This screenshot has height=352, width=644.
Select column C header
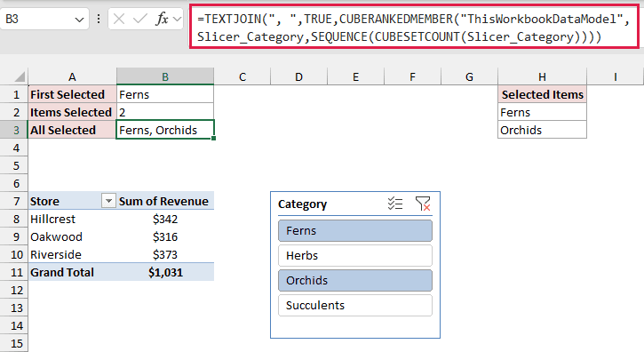[242, 77]
